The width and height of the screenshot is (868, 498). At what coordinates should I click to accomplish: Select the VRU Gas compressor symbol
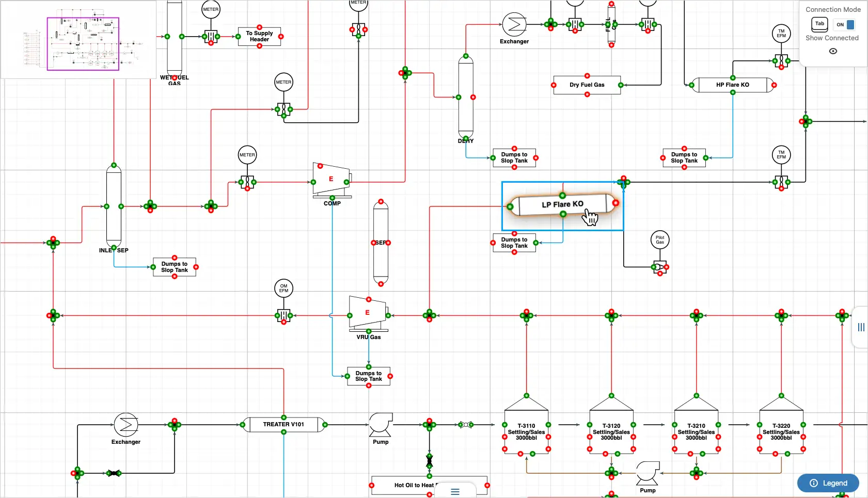pyautogui.click(x=368, y=313)
